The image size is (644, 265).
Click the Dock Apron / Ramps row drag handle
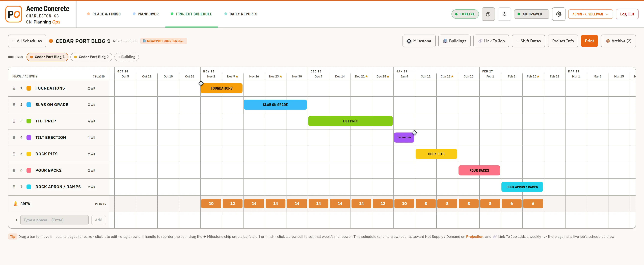click(x=14, y=187)
